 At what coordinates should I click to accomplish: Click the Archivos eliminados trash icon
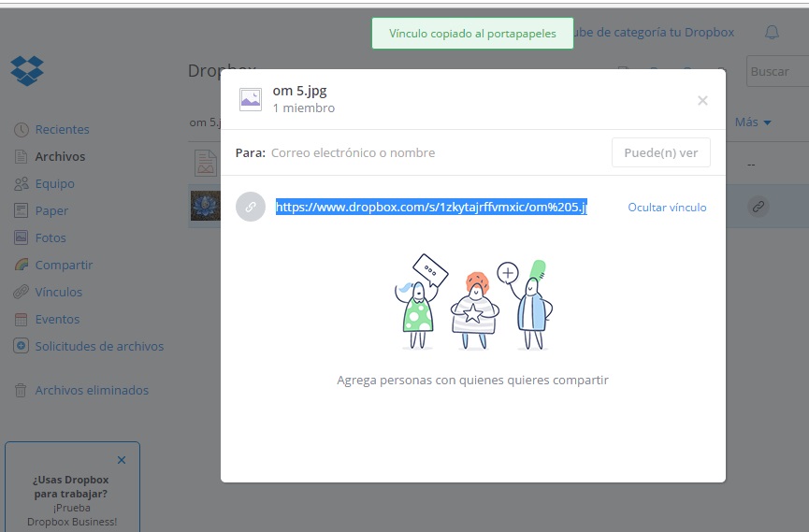coord(21,390)
